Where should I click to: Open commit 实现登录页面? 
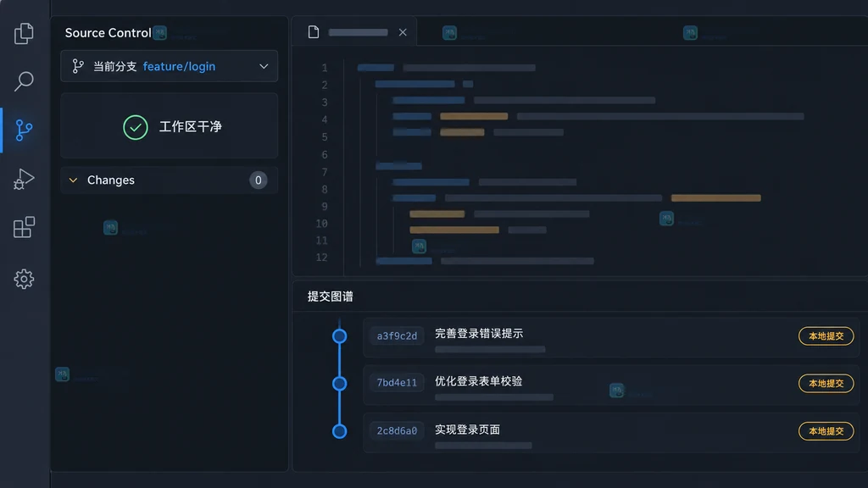click(467, 430)
